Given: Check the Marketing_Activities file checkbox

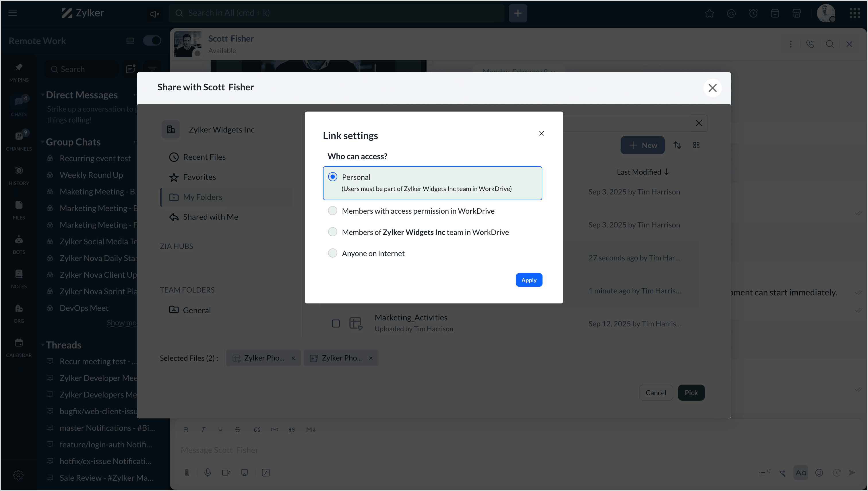Looking at the screenshot, I should [336, 324].
